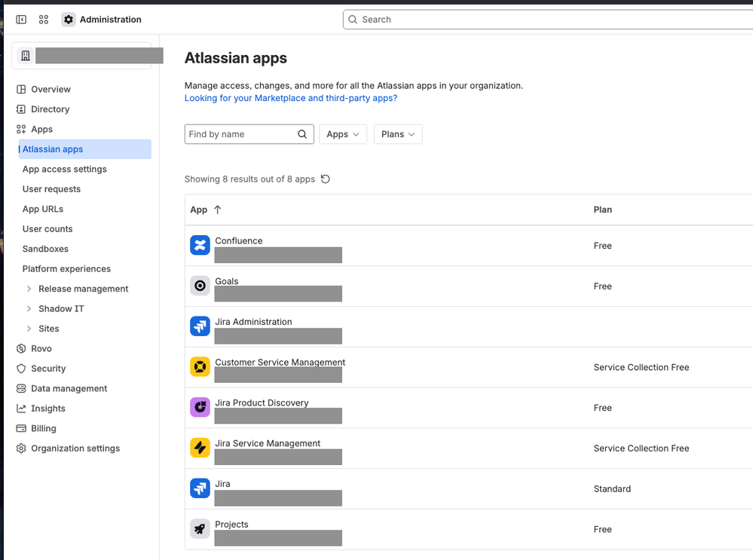
Task: Open Directory in the sidebar
Action: click(50, 109)
